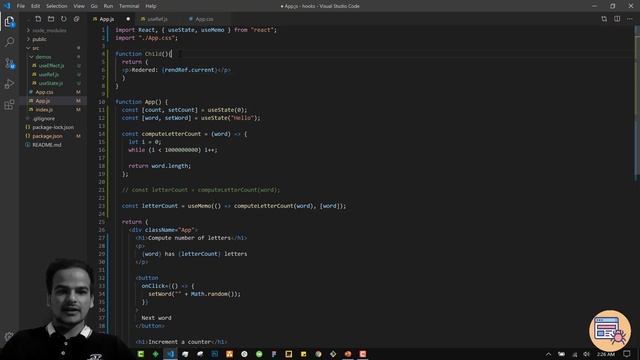Click line number 10 in the gutter
The height and width of the screenshot is (360, 640).
[x=102, y=102]
